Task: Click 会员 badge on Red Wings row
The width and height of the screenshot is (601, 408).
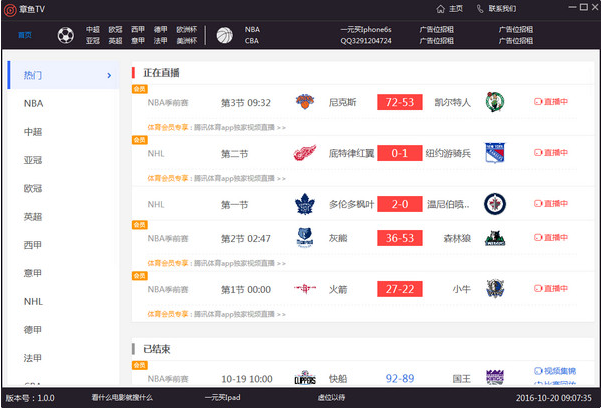Action: [140, 140]
